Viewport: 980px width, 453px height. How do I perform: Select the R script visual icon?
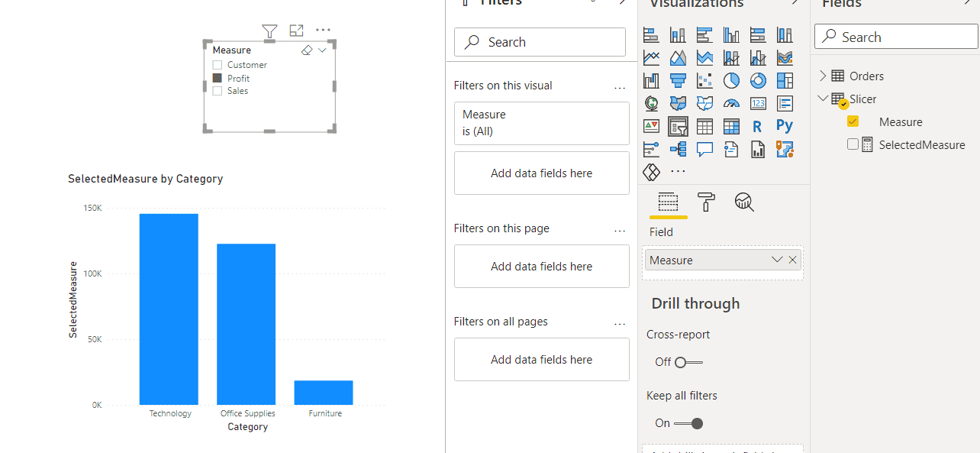[758, 125]
